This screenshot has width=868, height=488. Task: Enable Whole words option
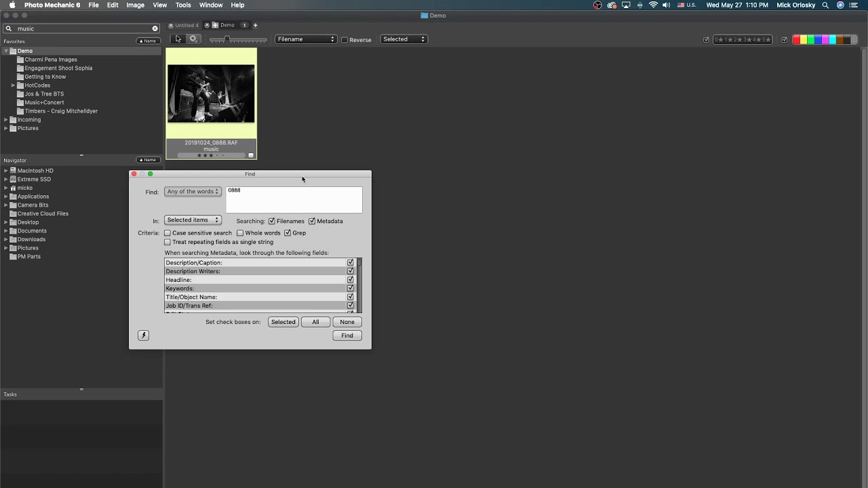240,232
